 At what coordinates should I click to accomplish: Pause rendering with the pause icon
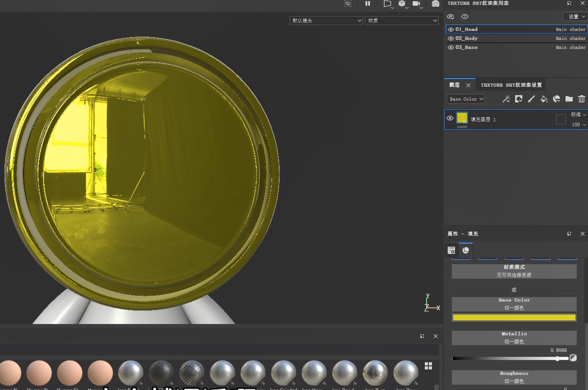tap(368, 4)
